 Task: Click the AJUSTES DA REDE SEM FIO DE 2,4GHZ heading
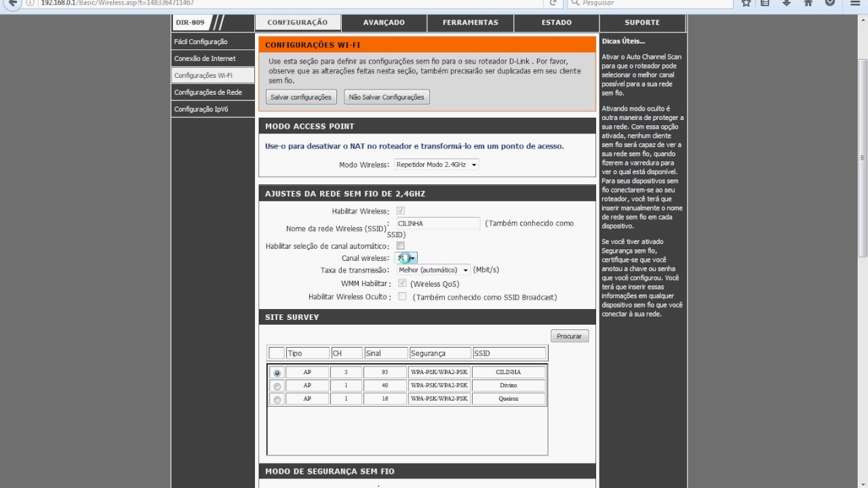(345, 194)
